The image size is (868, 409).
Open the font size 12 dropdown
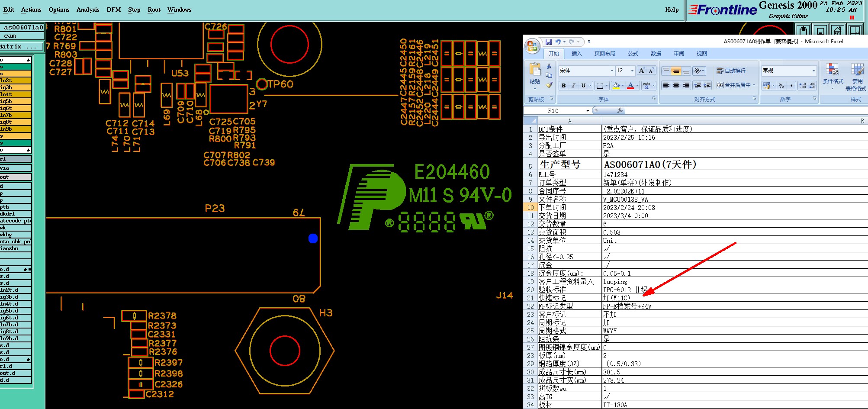point(632,71)
